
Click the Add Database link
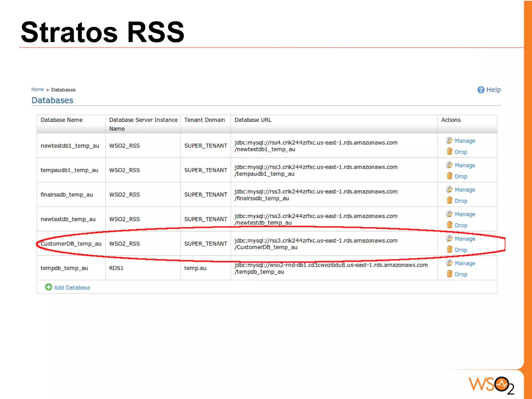[72, 288]
